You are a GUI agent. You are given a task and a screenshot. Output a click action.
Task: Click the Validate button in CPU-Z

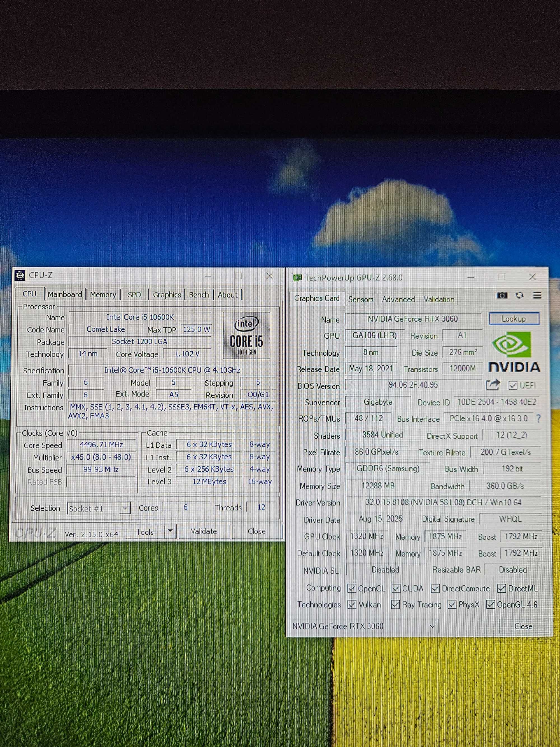(x=204, y=531)
